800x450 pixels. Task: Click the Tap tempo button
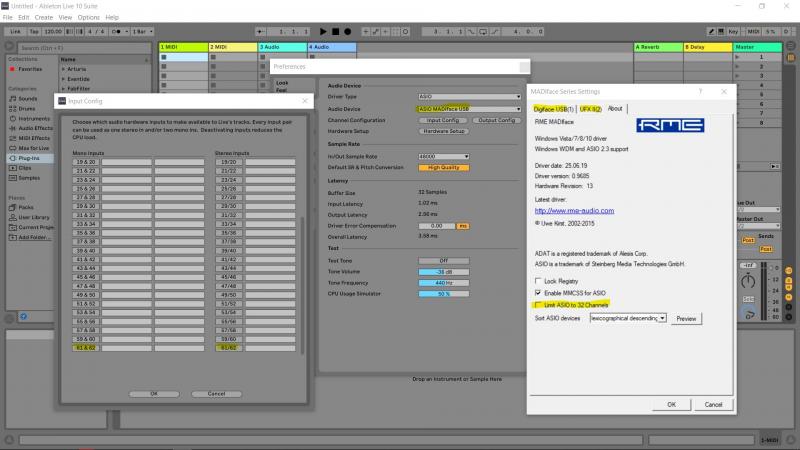click(x=34, y=32)
